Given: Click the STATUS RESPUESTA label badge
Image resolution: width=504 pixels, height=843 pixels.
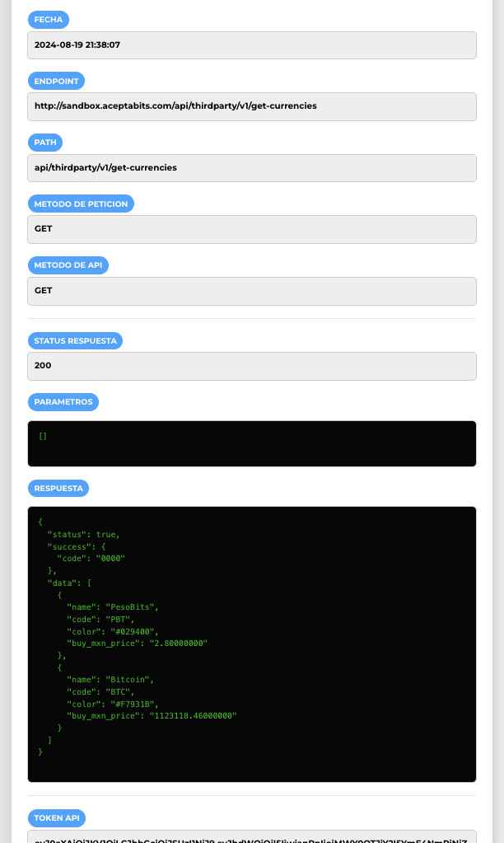Looking at the screenshot, I should click(x=75, y=340).
